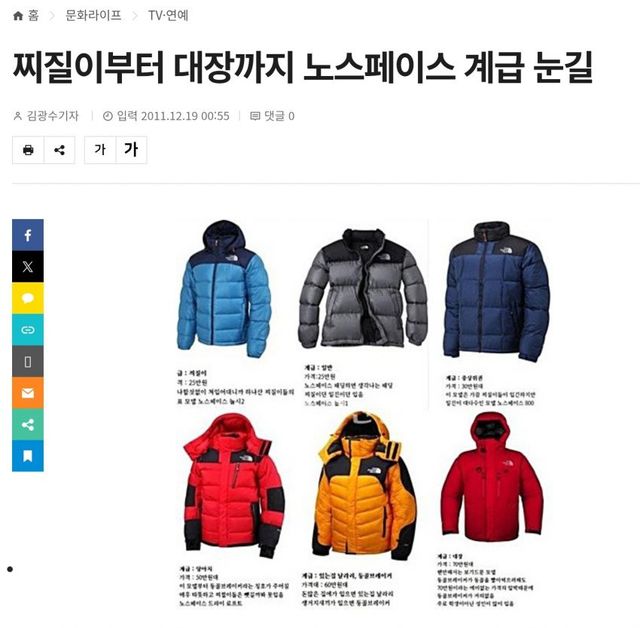Share article on X (Twitter)

pos(28,266)
